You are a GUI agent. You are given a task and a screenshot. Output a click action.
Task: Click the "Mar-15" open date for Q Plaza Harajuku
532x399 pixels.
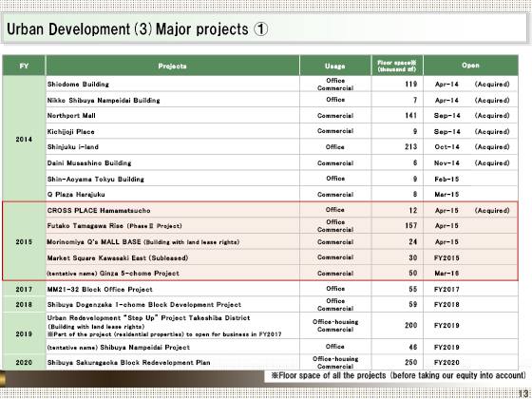446,194
